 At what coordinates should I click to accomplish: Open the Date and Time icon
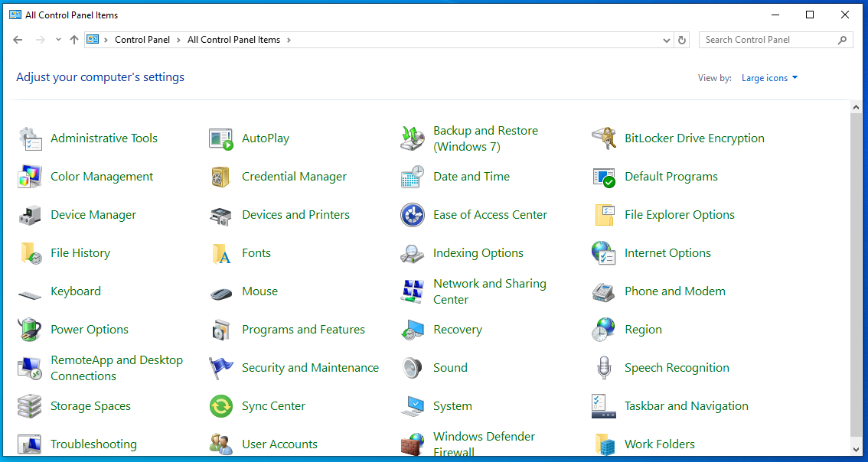(413, 177)
